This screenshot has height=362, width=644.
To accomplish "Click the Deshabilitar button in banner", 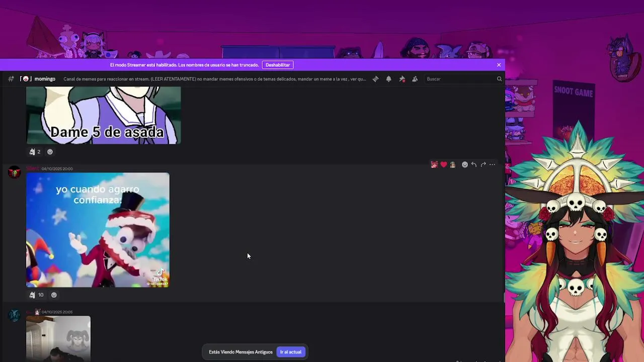I will pos(278,65).
